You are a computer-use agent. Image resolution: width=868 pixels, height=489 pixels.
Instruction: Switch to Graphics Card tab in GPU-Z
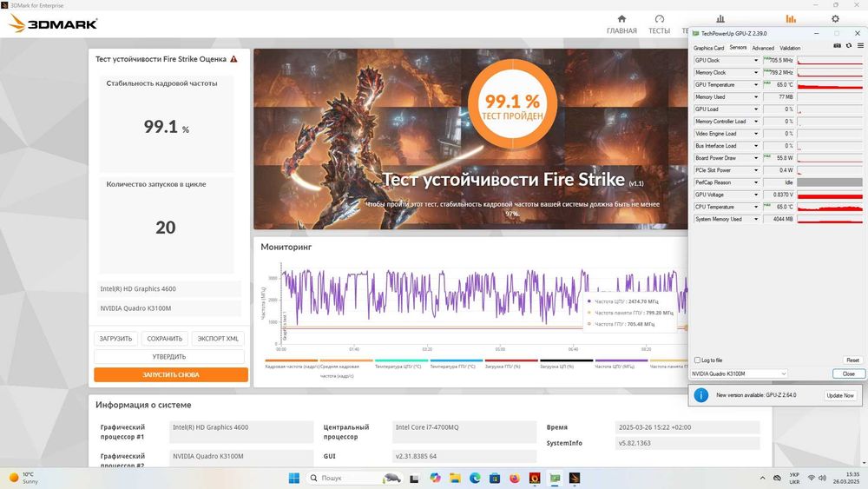(708, 48)
